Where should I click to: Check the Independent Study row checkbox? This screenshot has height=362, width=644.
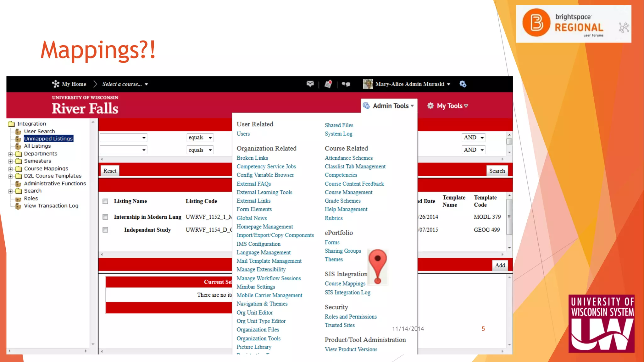(x=105, y=230)
